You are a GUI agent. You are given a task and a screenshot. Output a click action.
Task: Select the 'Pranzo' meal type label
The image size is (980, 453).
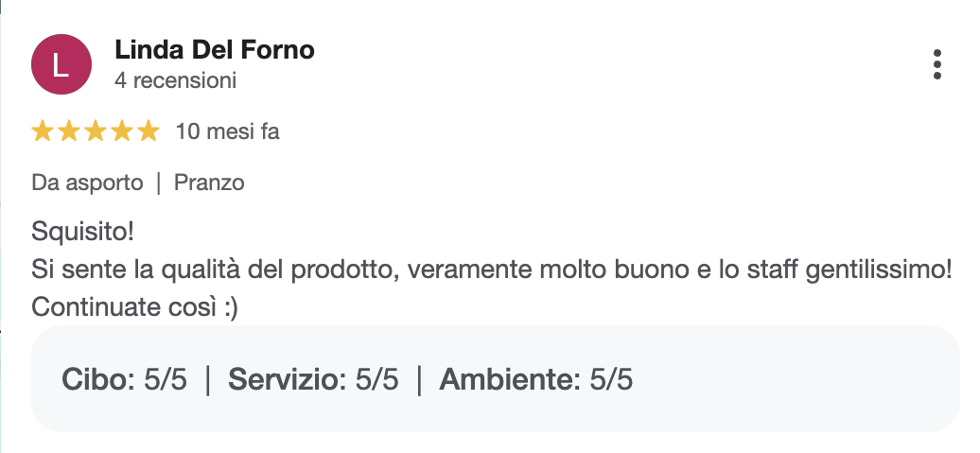click(x=209, y=183)
